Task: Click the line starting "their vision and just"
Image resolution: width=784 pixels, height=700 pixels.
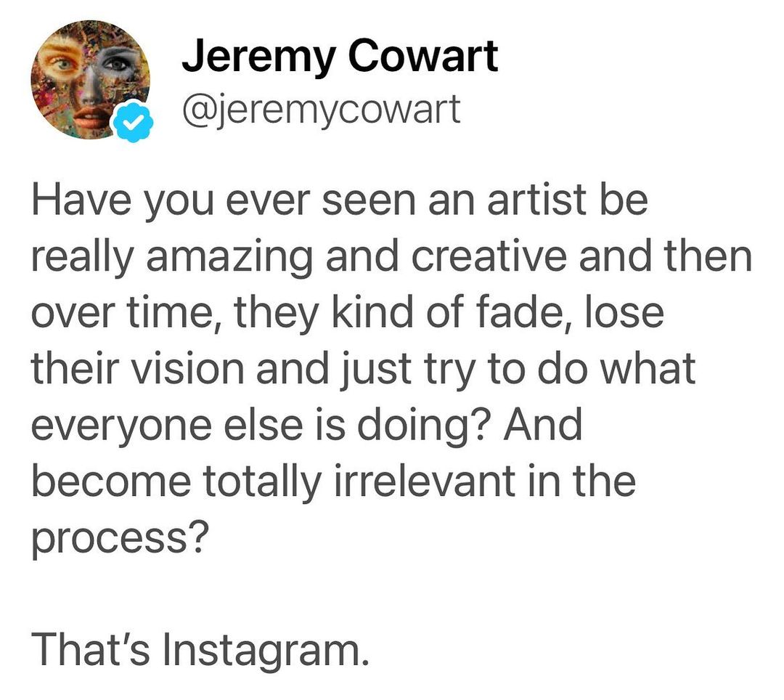Action: (363, 369)
